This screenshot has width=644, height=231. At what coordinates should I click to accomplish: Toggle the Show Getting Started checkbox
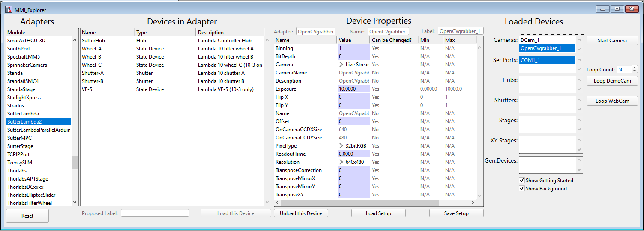pyautogui.click(x=522, y=181)
